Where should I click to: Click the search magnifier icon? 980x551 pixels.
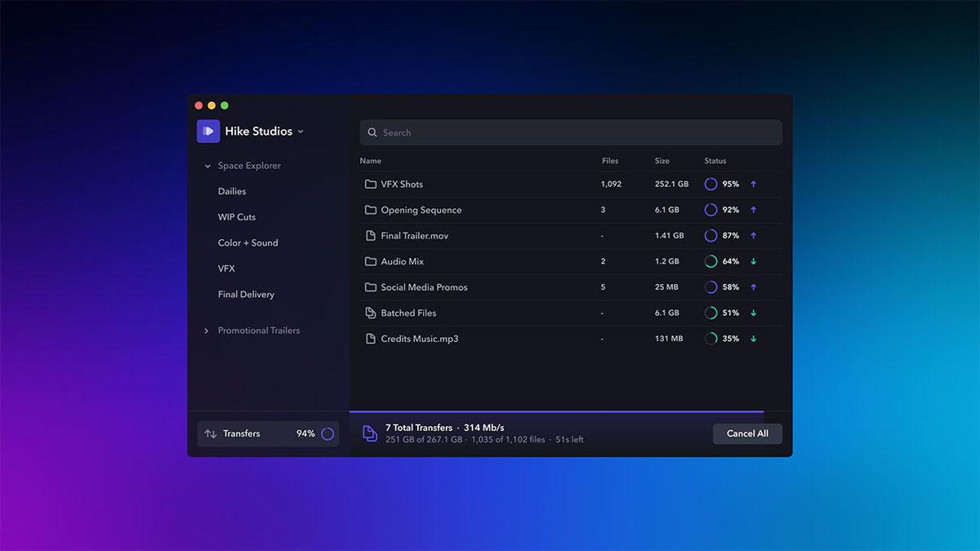(x=372, y=131)
